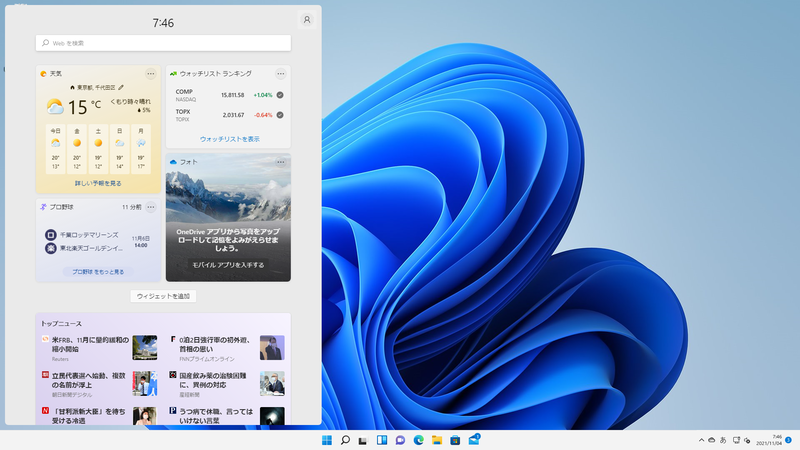This screenshot has height=450, width=800.
Task: Click the 千葉ロッテマリーンズ team logo
Action: tap(51, 235)
